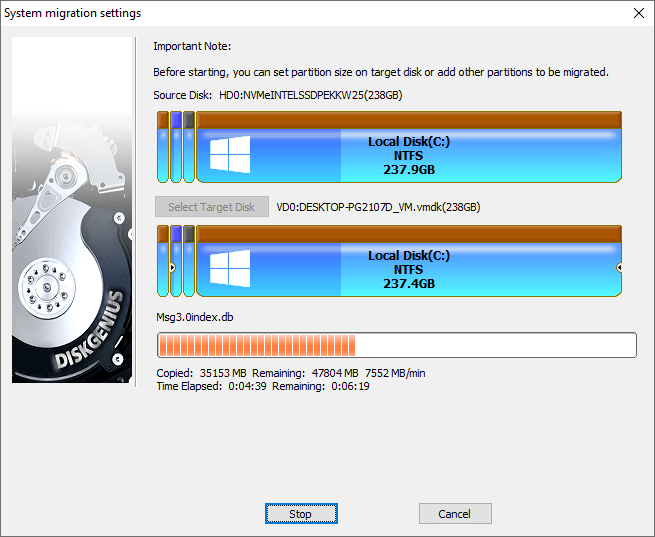Click the target disk name VD0:DESKTOP-PG2107D_VM.vmdk
Viewport: 655px width, 537px height.
378,207
